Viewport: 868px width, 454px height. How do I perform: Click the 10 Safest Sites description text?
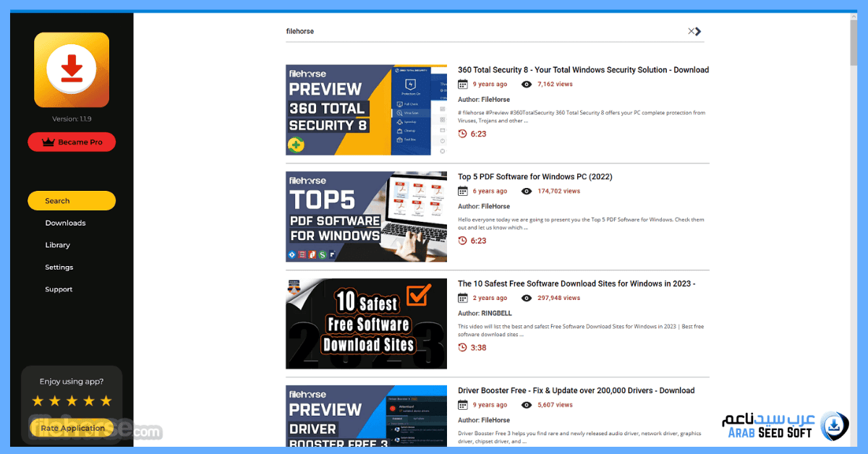click(581, 330)
